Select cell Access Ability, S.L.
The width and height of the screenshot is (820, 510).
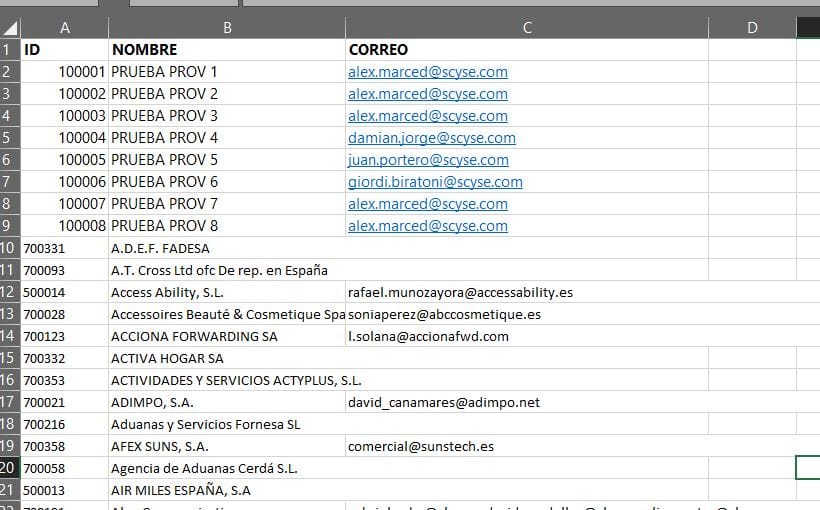(x=227, y=292)
